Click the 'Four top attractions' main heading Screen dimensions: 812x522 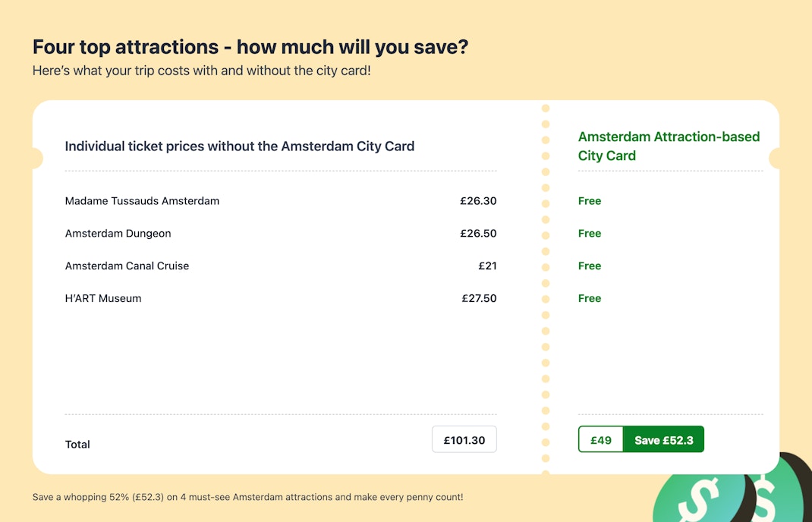point(250,47)
